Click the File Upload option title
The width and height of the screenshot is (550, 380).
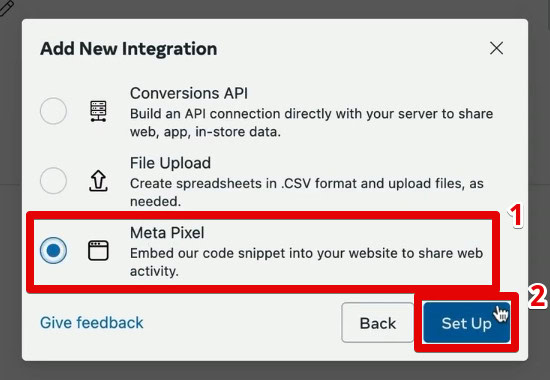click(170, 163)
